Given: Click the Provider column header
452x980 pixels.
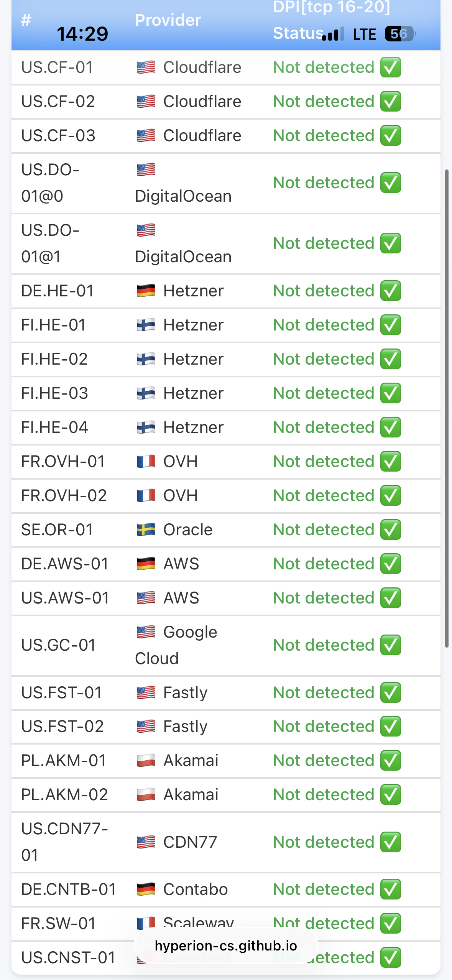Looking at the screenshot, I should coord(168,20).
